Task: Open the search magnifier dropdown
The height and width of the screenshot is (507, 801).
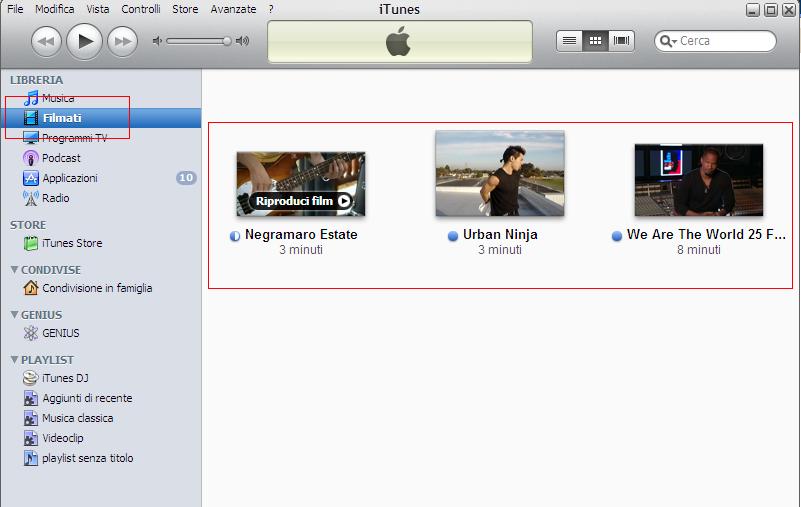Action: pos(668,41)
